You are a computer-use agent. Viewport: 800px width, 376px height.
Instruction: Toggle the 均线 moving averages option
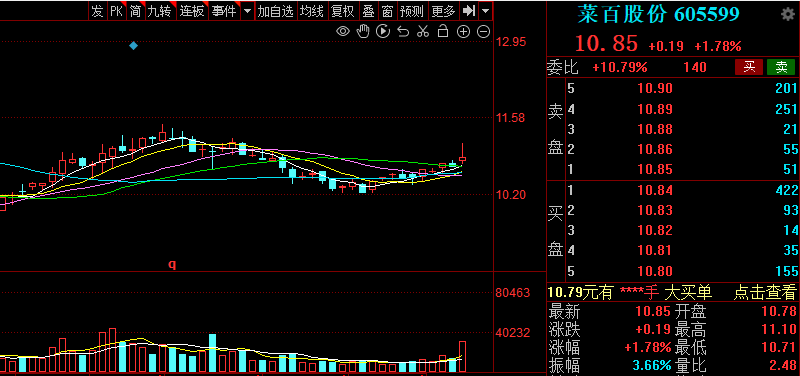coord(312,11)
